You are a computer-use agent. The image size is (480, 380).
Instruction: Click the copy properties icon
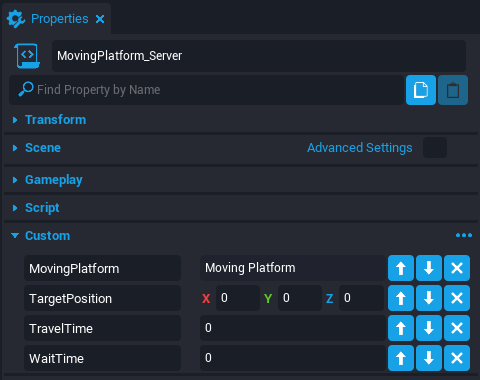click(421, 90)
